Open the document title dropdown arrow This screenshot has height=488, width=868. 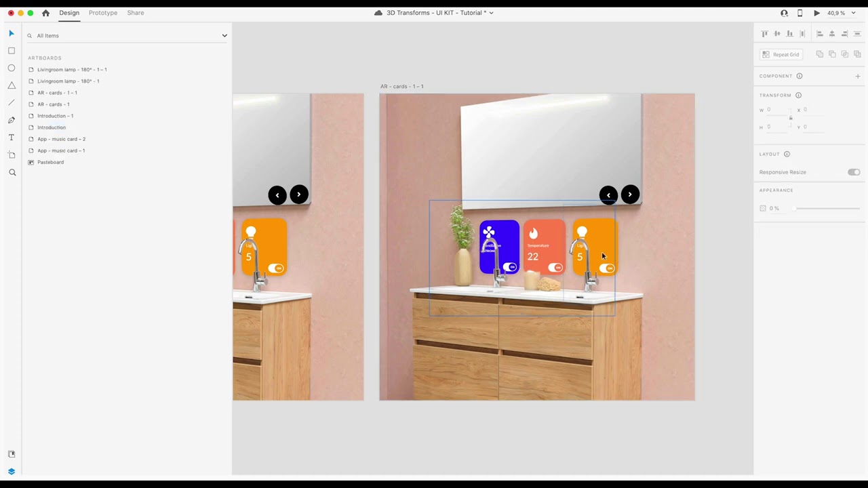coord(490,12)
